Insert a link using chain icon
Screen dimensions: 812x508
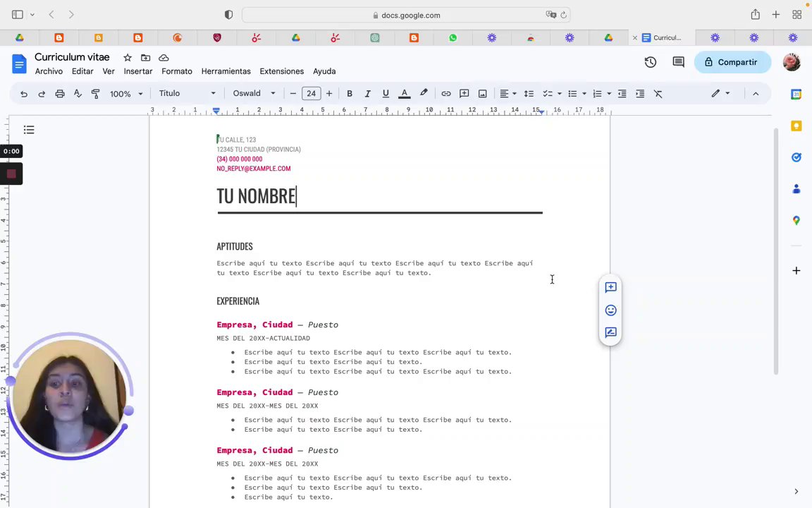pos(446,94)
